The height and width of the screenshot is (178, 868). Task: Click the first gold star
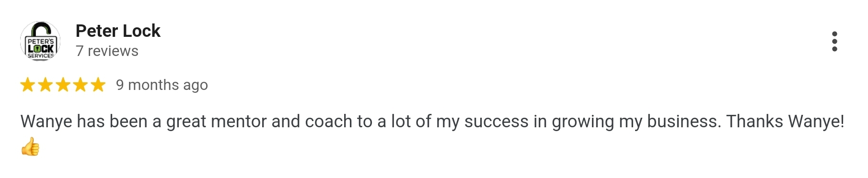click(28, 85)
